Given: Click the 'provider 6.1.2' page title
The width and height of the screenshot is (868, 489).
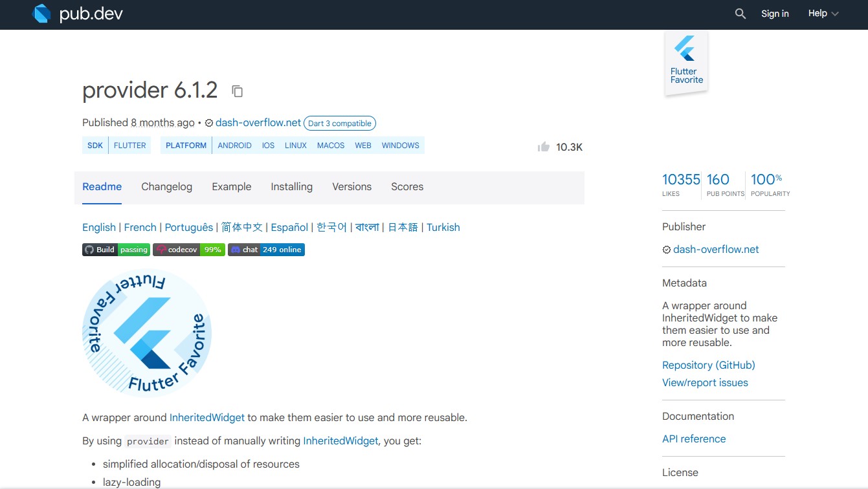Looking at the screenshot, I should [x=150, y=90].
